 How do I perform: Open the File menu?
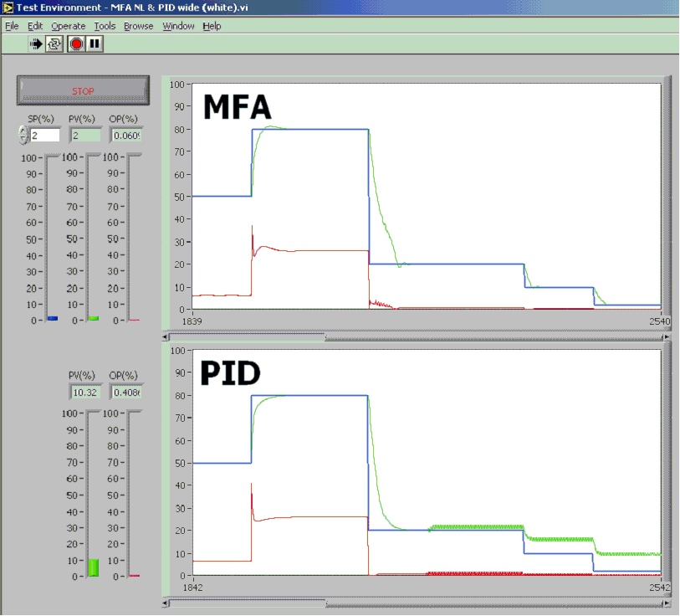click(x=12, y=26)
